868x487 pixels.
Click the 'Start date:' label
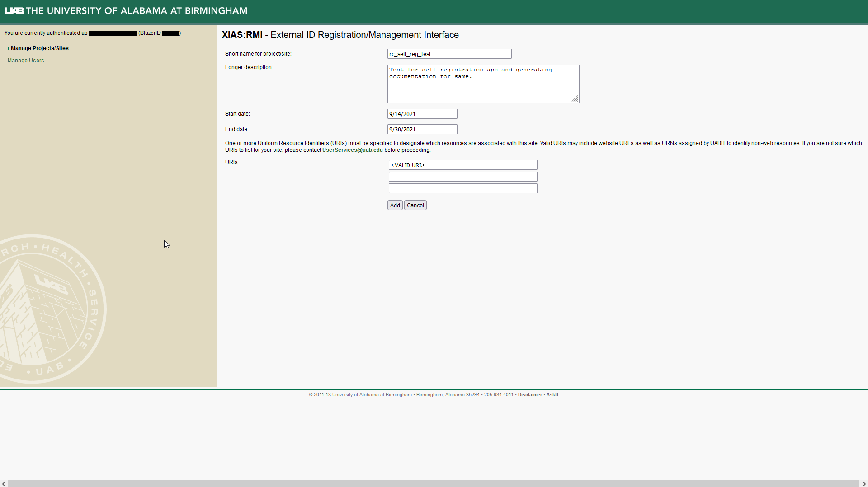point(237,114)
